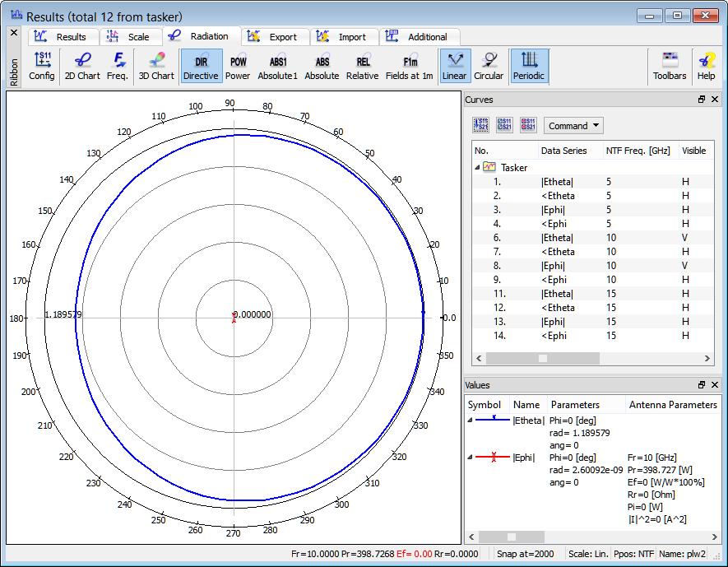The width and height of the screenshot is (728, 567).
Task: Collapse the |Etheta| entry in Values
Action: tap(471, 421)
